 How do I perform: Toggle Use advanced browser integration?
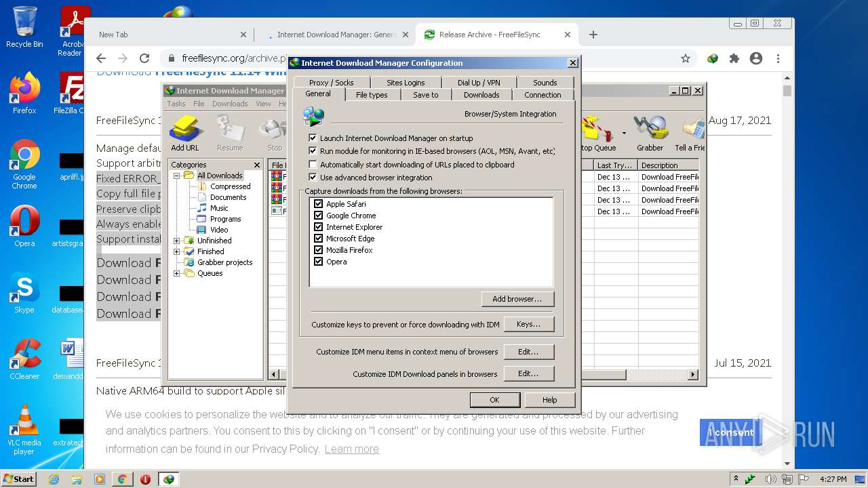(313, 178)
